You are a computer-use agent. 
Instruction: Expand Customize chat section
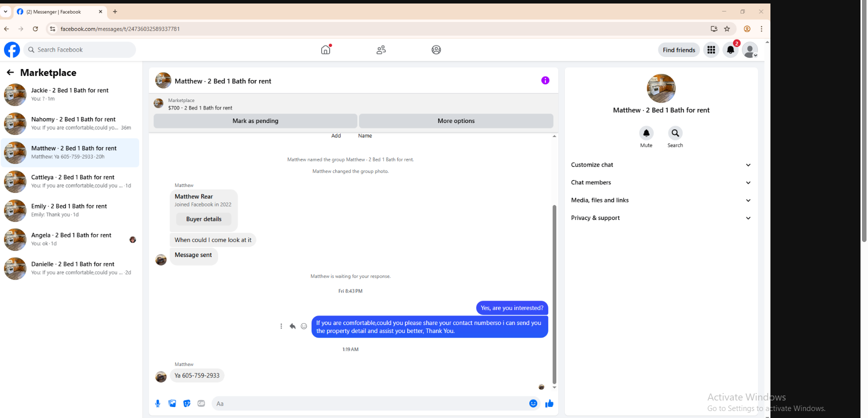coord(661,165)
